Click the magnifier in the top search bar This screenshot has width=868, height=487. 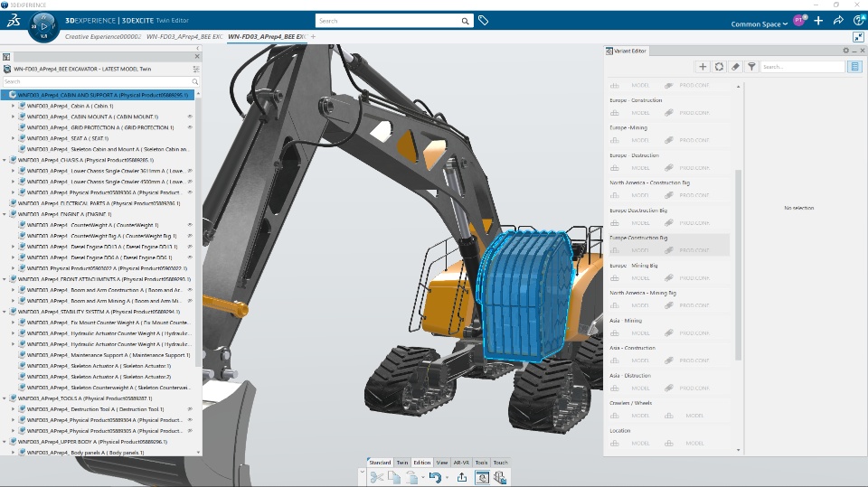465,21
